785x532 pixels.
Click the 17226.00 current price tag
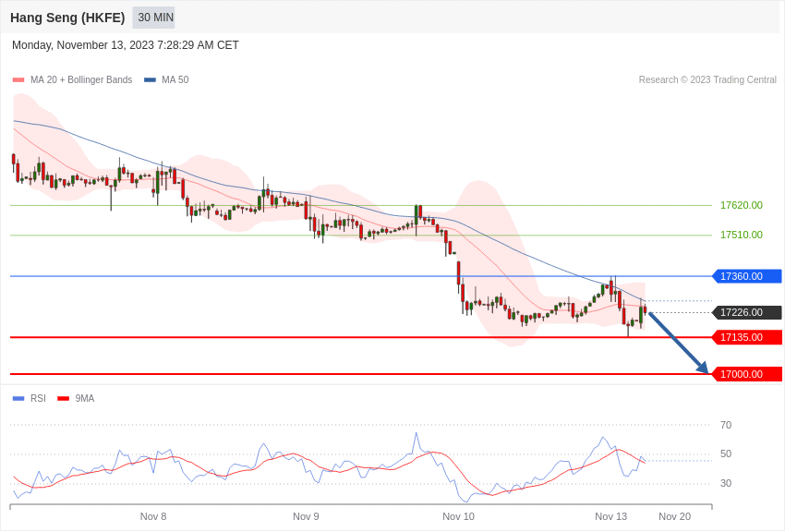coord(746,312)
